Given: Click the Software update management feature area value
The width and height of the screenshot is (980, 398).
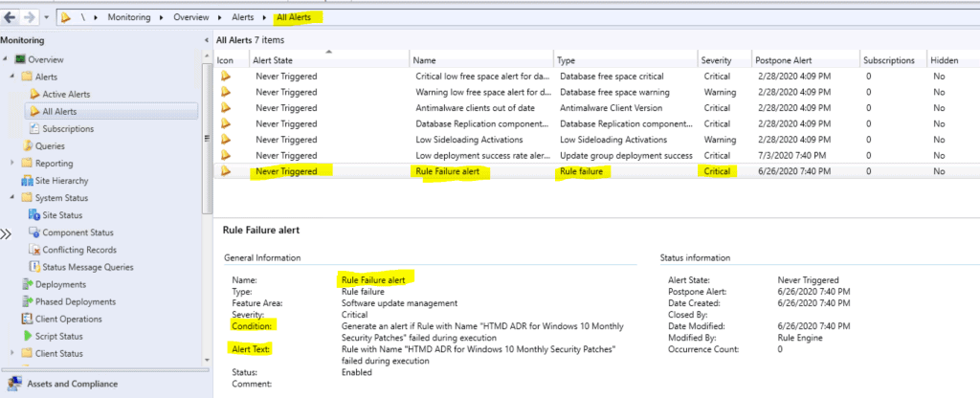Looking at the screenshot, I should [399, 303].
